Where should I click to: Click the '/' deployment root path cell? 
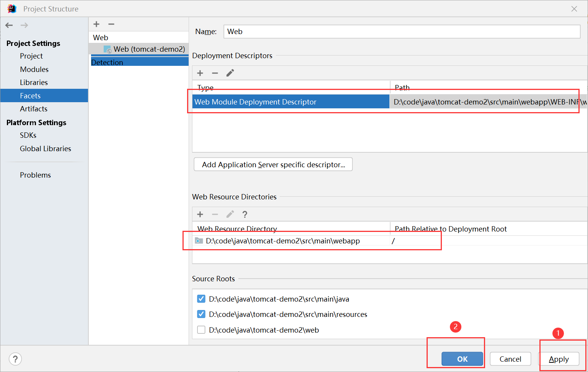(489, 241)
